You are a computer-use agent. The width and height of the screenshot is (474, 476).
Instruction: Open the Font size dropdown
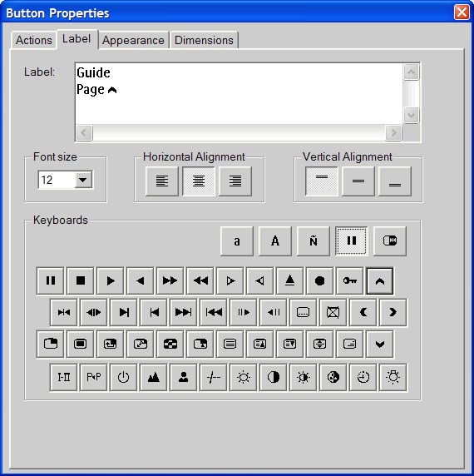pos(83,180)
